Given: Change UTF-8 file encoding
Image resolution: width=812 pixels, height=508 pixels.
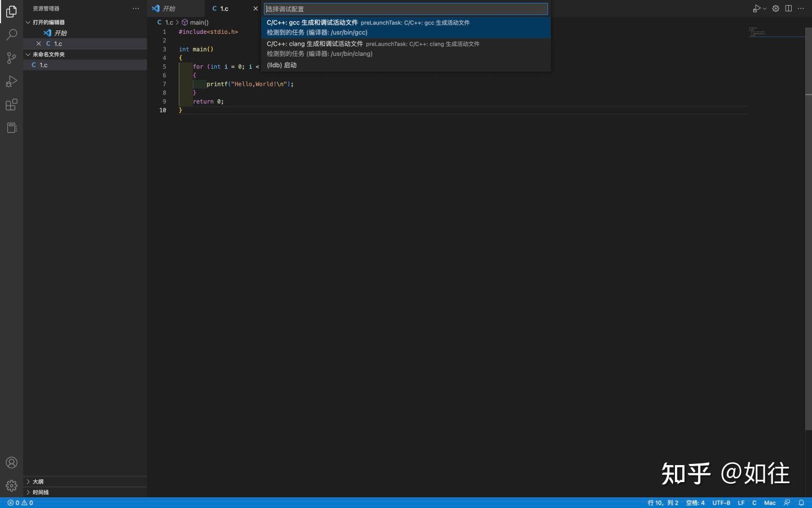Looking at the screenshot, I should (x=721, y=503).
